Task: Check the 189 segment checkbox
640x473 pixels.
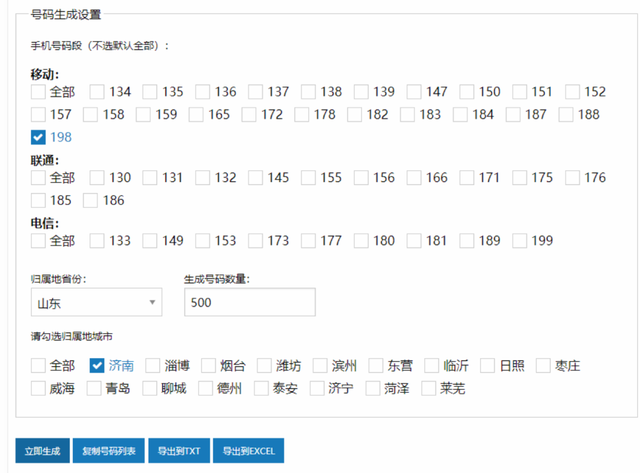Action: click(x=467, y=241)
